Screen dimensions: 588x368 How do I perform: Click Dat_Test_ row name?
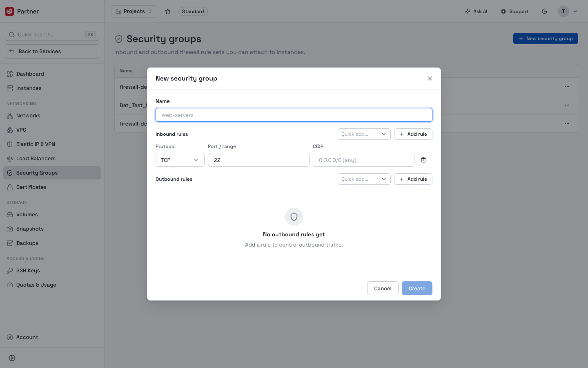[133, 105]
